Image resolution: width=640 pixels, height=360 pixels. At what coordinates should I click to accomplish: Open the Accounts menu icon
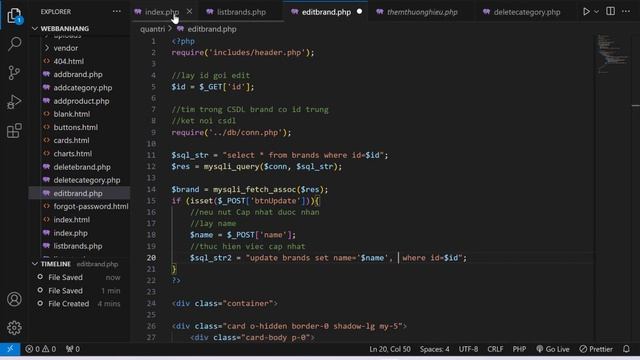point(14,299)
